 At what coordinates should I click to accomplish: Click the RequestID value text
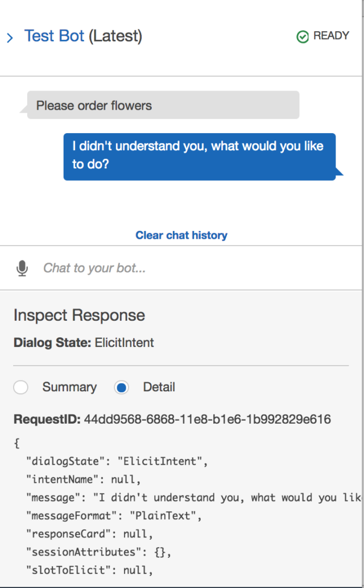click(207, 420)
